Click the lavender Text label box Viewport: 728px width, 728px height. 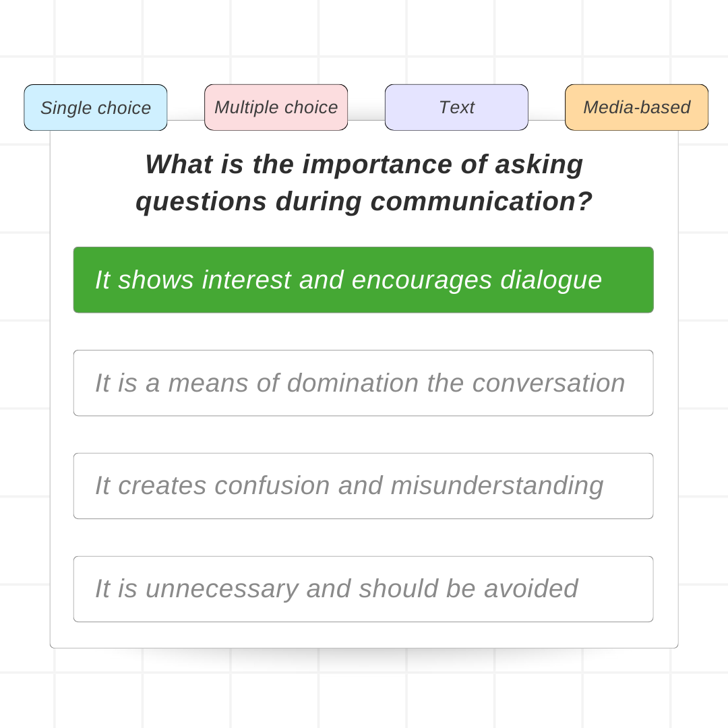pos(456,108)
